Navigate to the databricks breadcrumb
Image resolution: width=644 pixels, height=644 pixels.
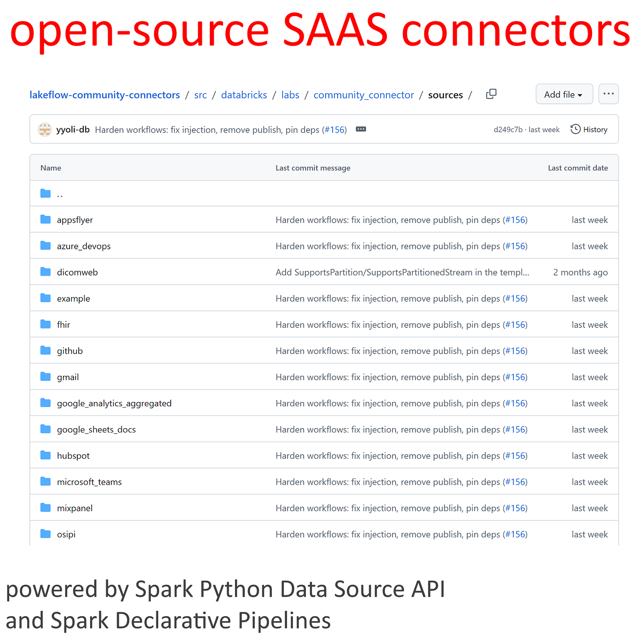pyautogui.click(x=244, y=95)
